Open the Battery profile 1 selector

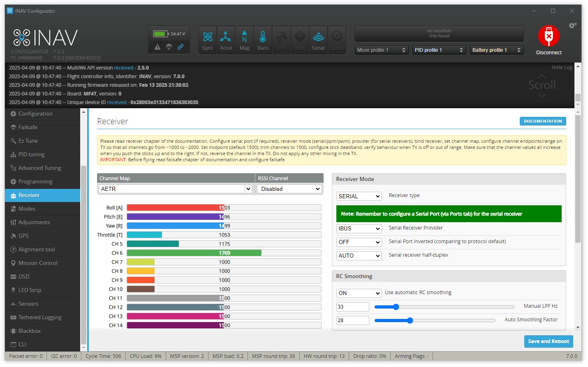click(x=497, y=50)
